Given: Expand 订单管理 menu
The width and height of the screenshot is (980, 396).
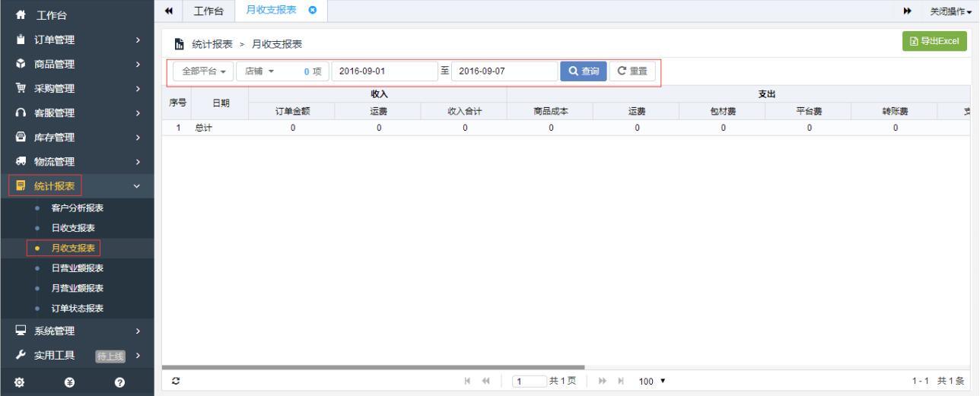Looking at the screenshot, I should tap(137, 40).
